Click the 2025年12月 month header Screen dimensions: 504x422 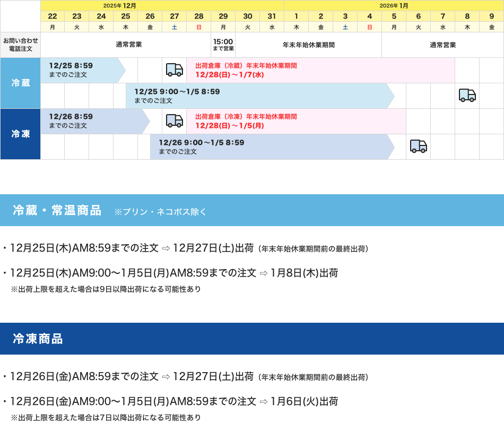pyautogui.click(x=162, y=6)
